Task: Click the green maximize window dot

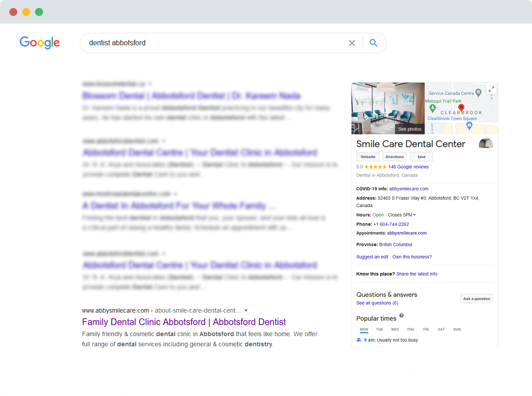Action: point(39,12)
